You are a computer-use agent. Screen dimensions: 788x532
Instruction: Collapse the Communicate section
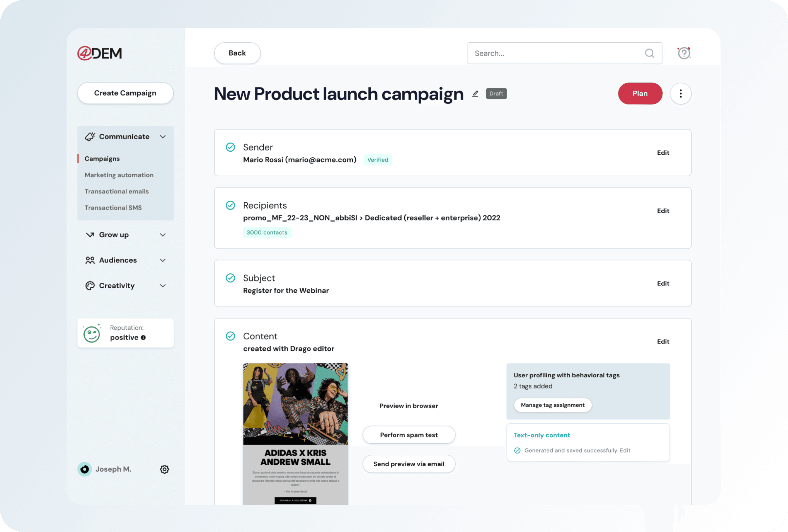[163, 137]
